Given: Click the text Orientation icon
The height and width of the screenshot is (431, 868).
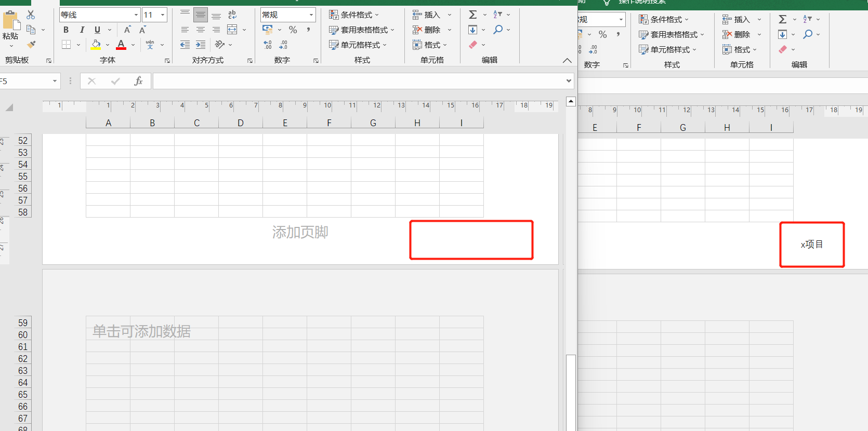Looking at the screenshot, I should click(220, 45).
